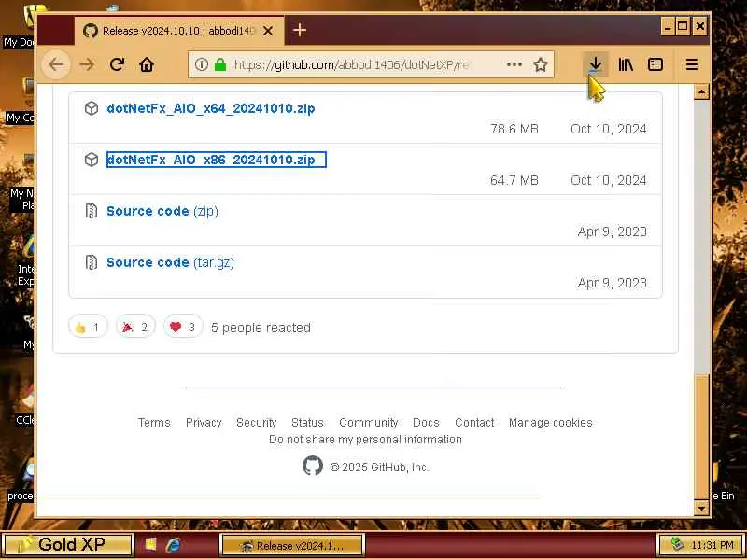The image size is (747, 560).
Task: Click Do not share my personal information
Action: tap(365, 439)
